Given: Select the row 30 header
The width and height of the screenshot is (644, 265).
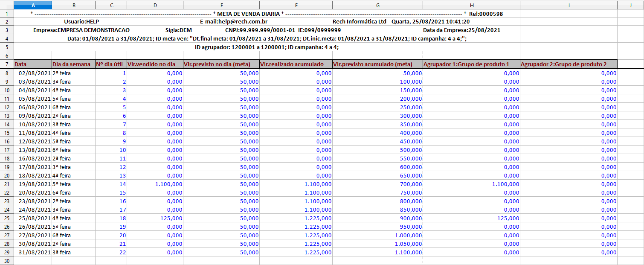Looking at the screenshot, I should pyautogui.click(x=7, y=261).
